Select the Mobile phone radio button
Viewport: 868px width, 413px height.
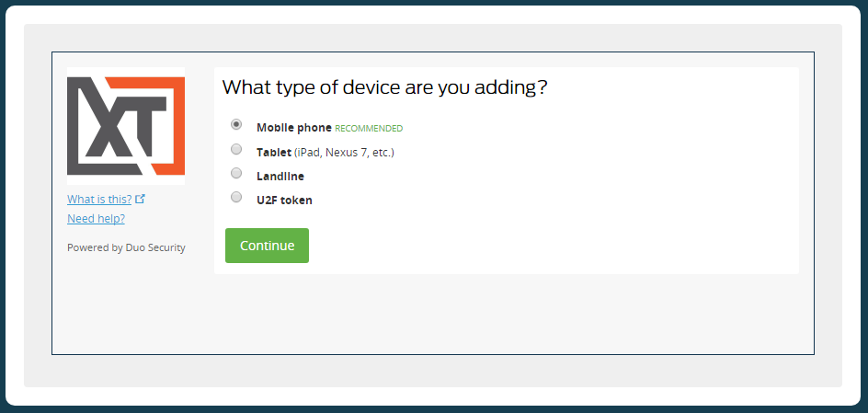[x=236, y=124]
